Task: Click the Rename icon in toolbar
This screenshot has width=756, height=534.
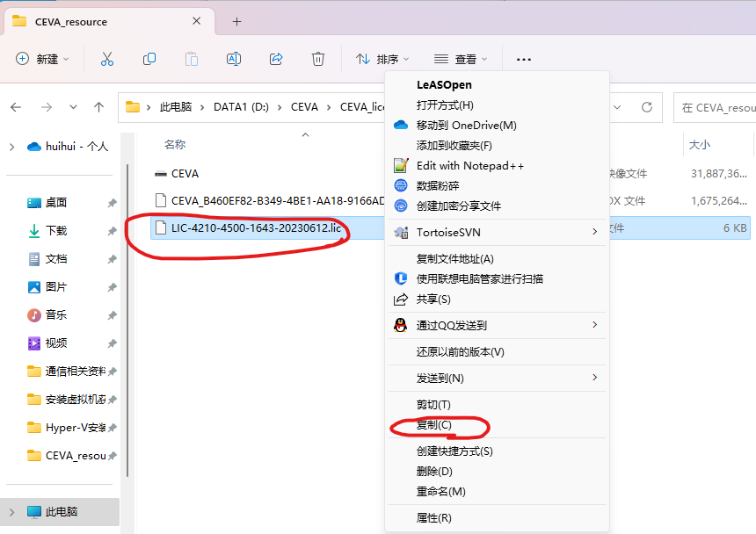Action: 234,59
